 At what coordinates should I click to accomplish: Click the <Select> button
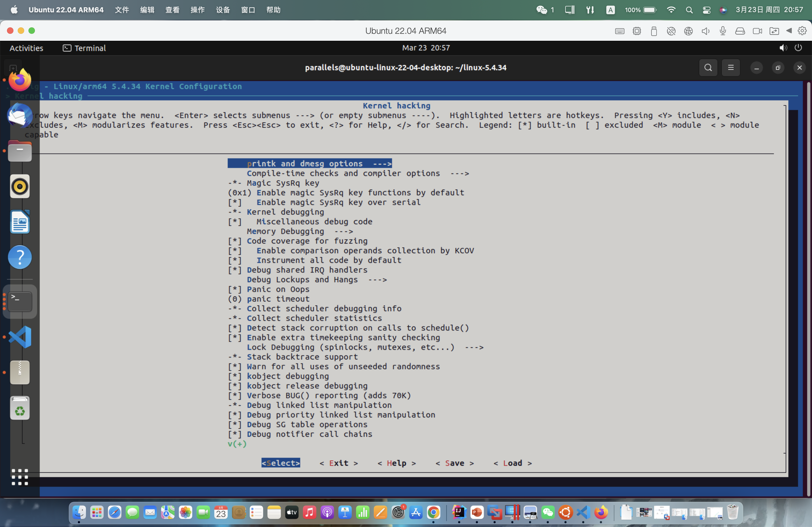(281, 463)
